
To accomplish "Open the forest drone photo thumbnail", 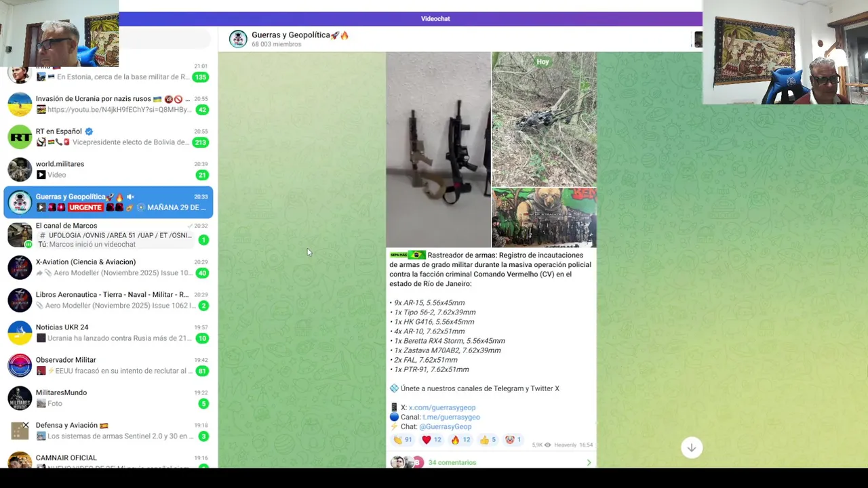I will coord(544,119).
